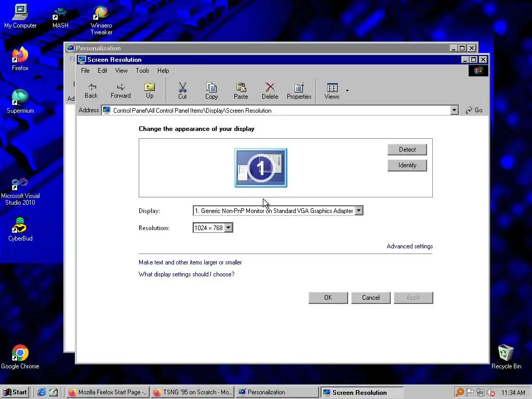Switch to TSNG '95 on Scratch taskbar button
The image size is (532, 399).
(192, 392)
